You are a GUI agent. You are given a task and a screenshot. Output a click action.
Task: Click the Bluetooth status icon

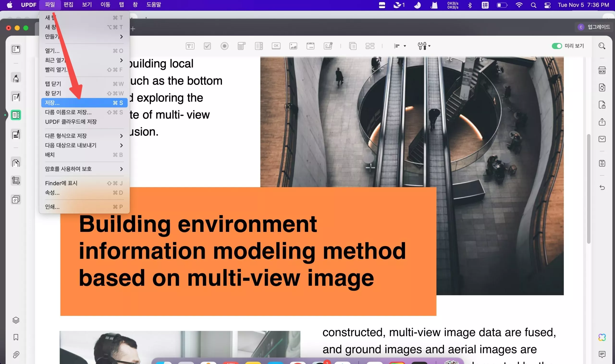pos(470,5)
